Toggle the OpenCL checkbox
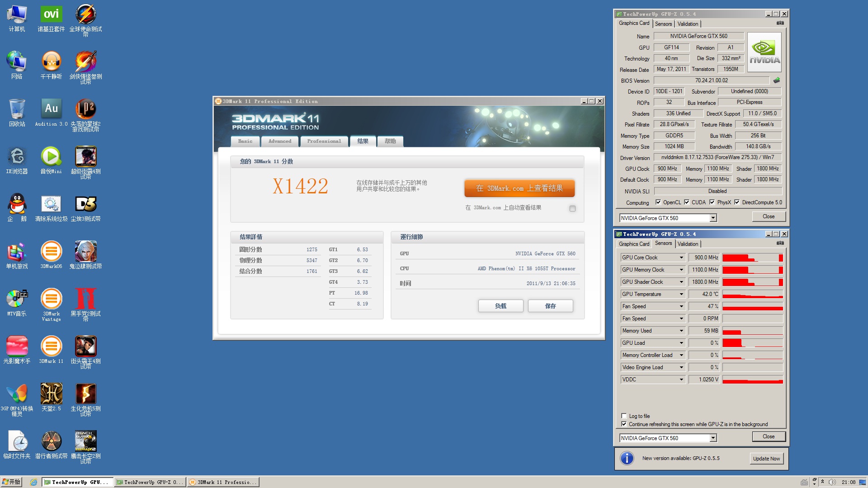 [658, 202]
